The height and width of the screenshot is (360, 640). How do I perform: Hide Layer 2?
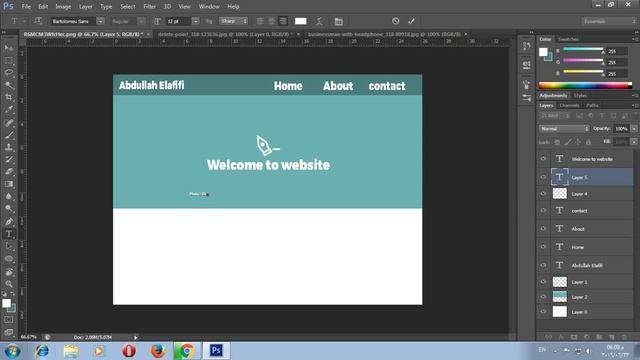coord(543,297)
